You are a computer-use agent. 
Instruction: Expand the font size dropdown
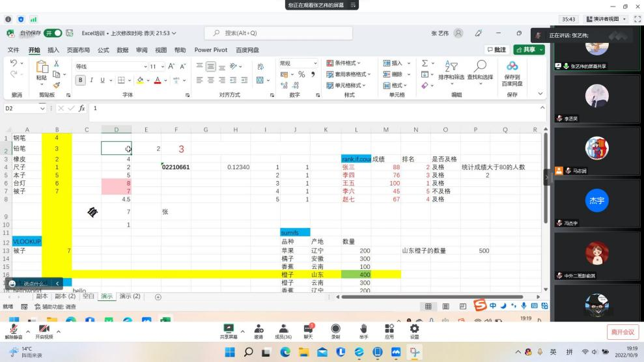point(162,66)
